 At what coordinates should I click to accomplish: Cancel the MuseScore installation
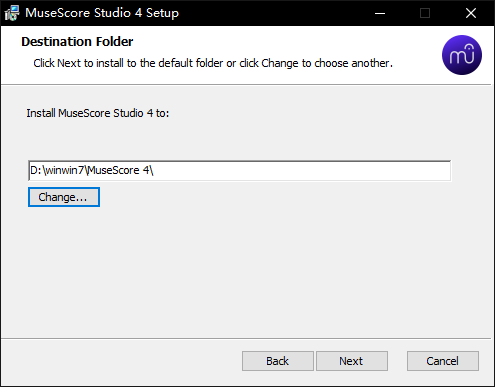coord(443,361)
